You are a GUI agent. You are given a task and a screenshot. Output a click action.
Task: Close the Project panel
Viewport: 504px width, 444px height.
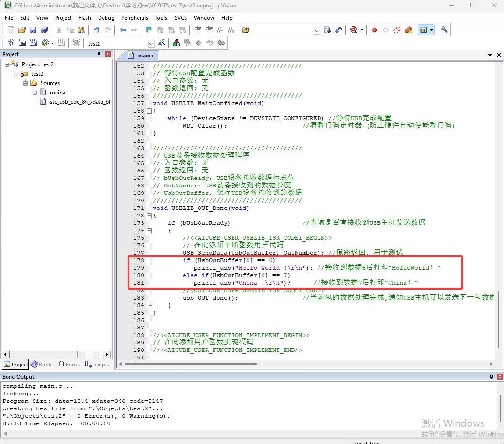108,54
